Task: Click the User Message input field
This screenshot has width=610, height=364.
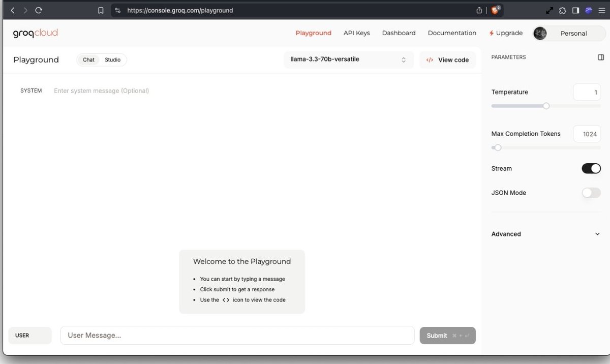Action: coord(237,335)
